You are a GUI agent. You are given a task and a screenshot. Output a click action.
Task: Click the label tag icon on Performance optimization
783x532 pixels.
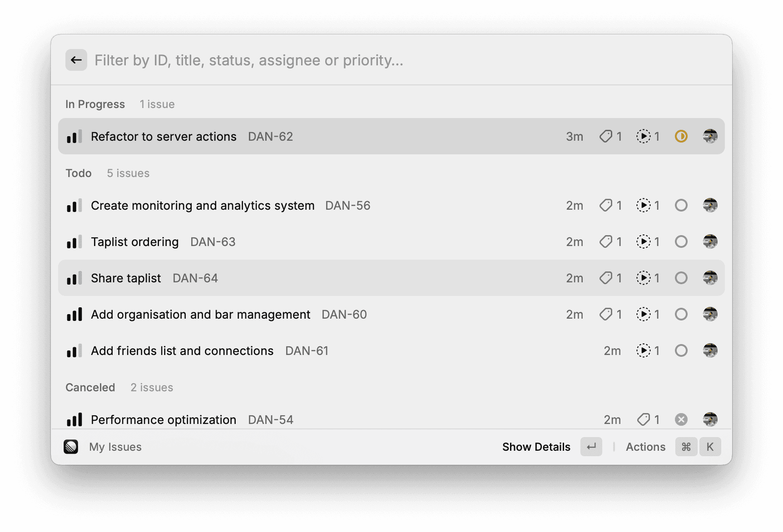(643, 419)
